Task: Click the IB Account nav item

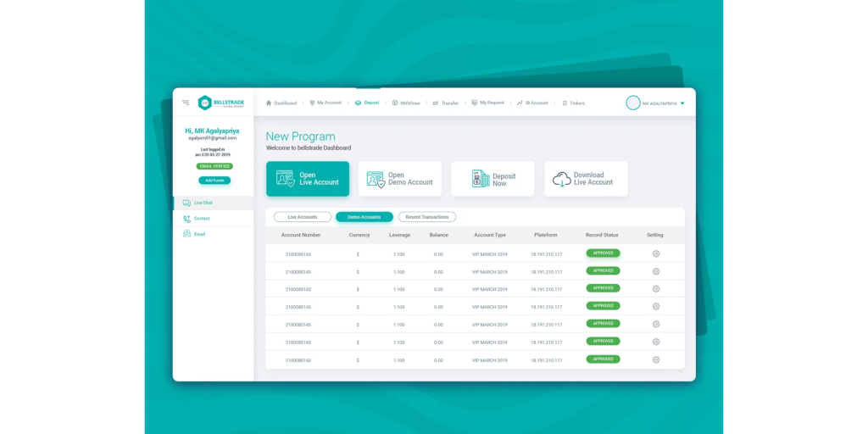Action: [532, 103]
